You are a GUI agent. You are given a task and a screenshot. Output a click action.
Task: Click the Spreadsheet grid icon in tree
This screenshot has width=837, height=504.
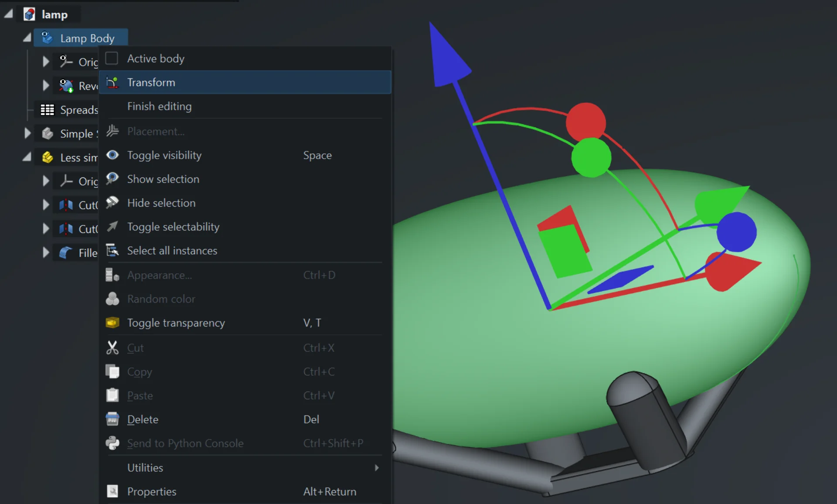[x=47, y=110]
